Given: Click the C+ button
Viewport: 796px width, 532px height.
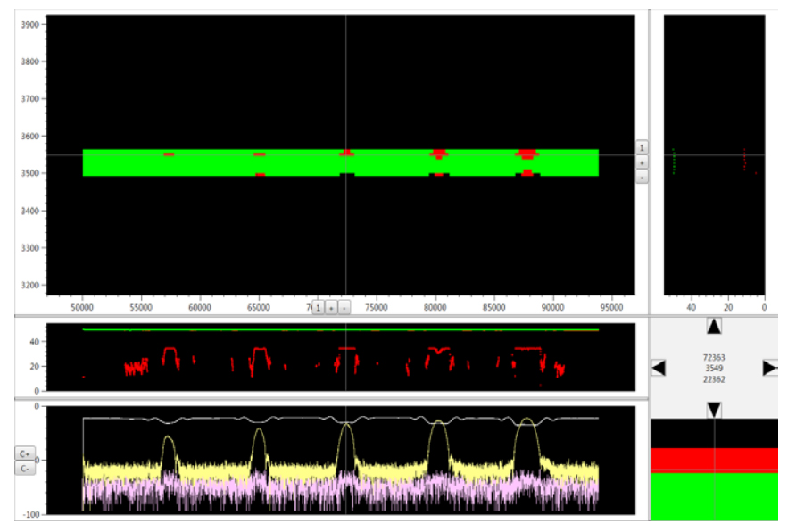Looking at the screenshot, I should coord(25,453).
